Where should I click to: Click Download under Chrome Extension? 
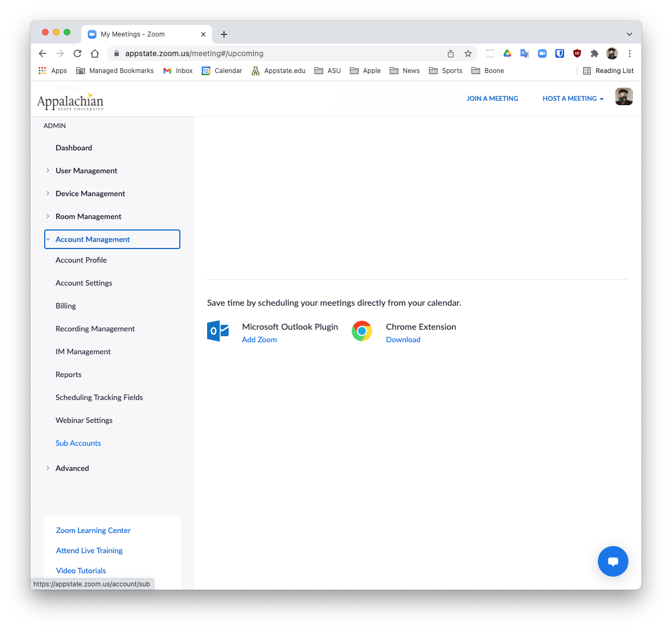(403, 340)
